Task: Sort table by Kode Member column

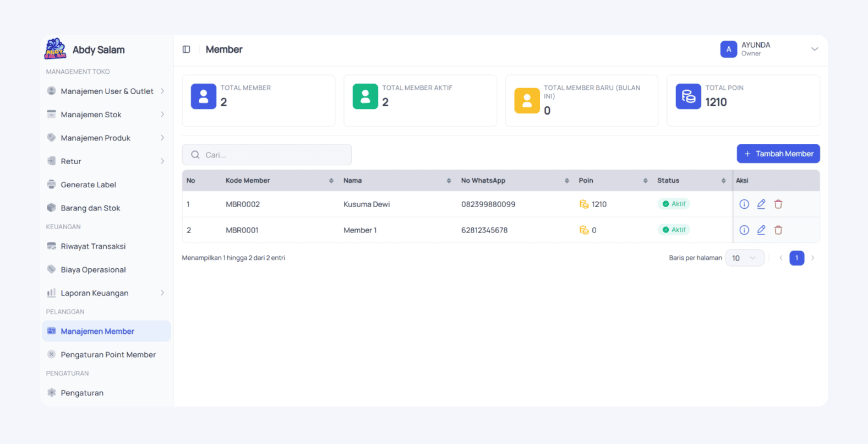Action: pos(331,181)
